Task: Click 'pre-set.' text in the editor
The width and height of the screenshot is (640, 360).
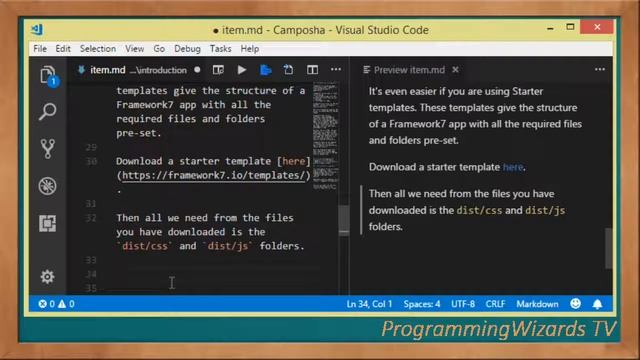Action: coord(139,133)
